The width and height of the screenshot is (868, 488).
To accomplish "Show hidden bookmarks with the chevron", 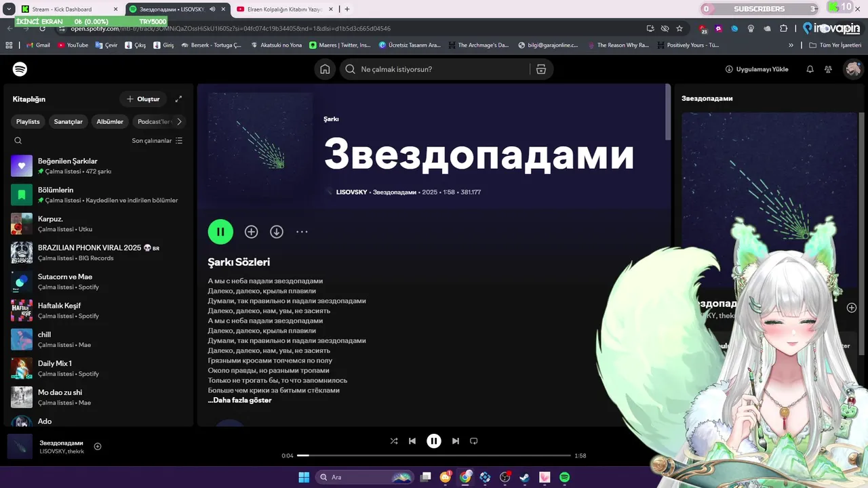I will pos(791,45).
